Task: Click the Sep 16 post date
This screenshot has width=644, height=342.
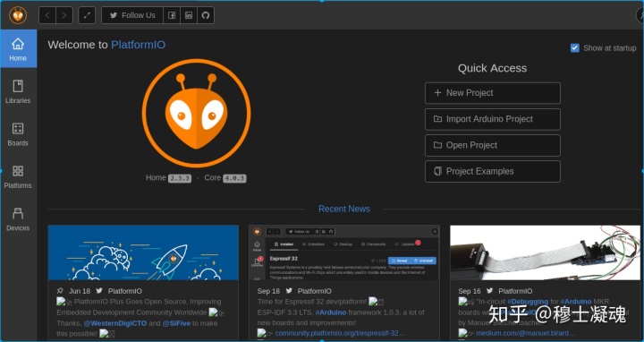Action: pyautogui.click(x=470, y=291)
